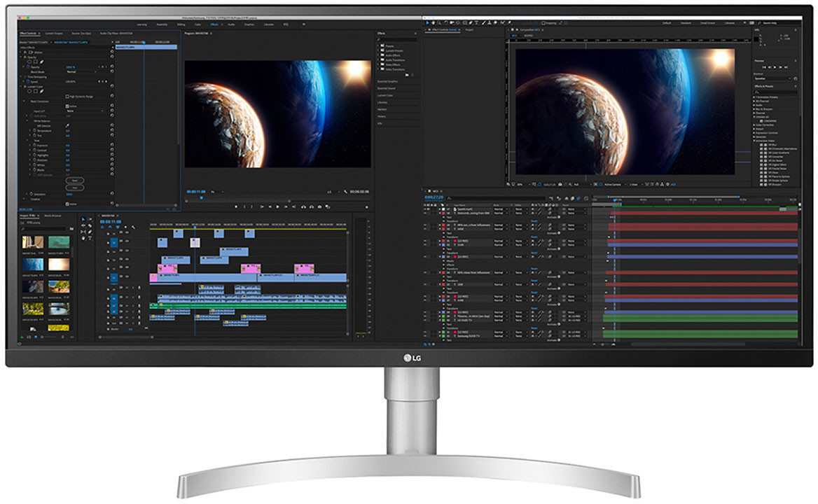Switch to the Lumetri Scopes tab
Screen dimensions: 818x504
(x=54, y=33)
